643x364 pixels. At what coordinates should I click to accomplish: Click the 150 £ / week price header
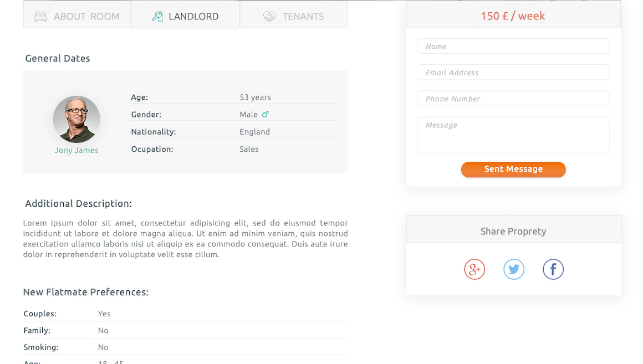[x=513, y=16]
